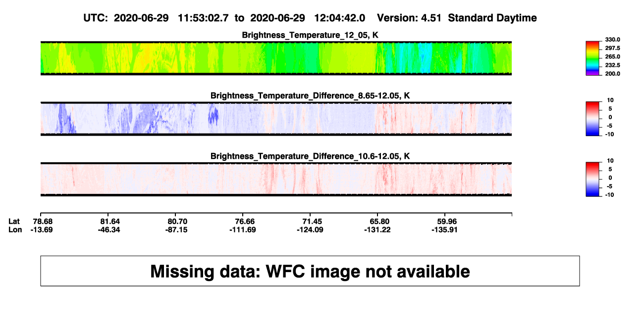Click the "265.0" color scale label
This screenshot has width=644, height=330.
click(x=612, y=57)
